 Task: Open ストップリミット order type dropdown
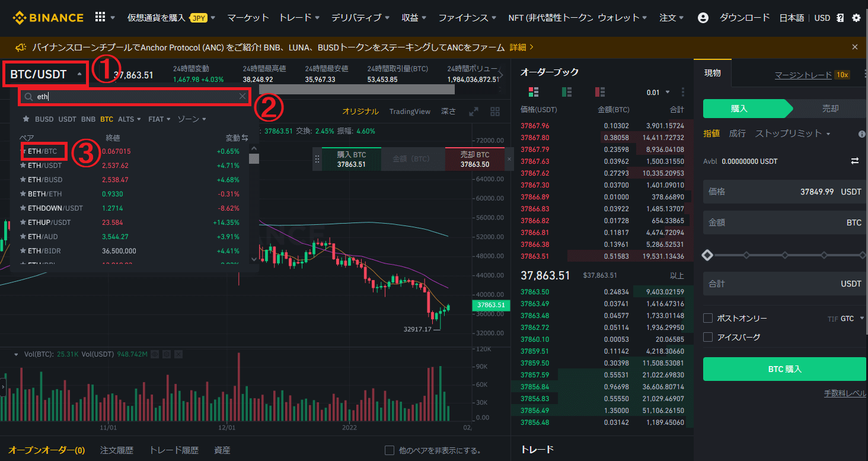793,133
